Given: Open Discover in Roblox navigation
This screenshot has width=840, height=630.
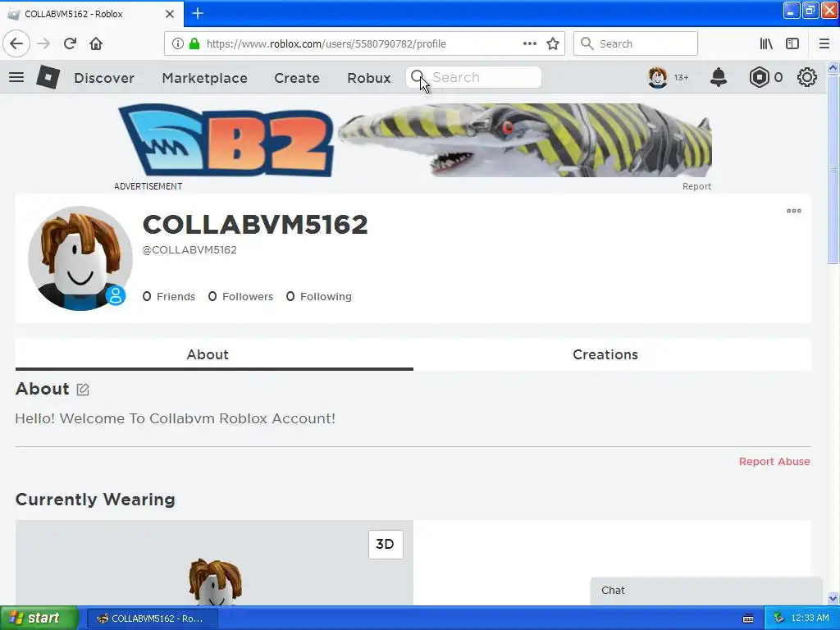Looking at the screenshot, I should coord(104,78).
